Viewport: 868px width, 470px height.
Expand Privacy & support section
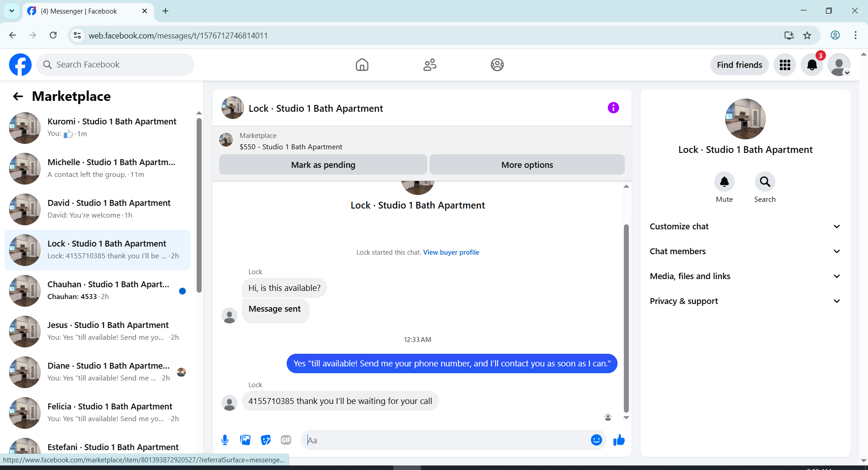745,301
